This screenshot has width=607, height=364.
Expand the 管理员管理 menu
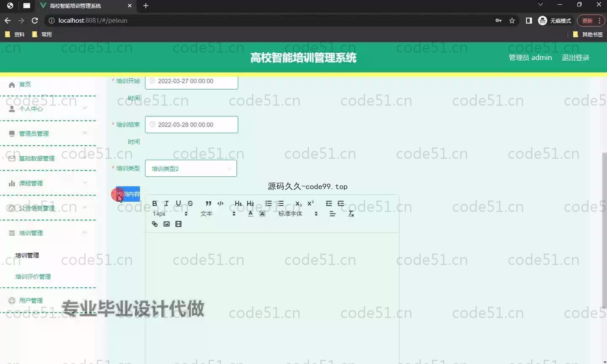click(48, 134)
